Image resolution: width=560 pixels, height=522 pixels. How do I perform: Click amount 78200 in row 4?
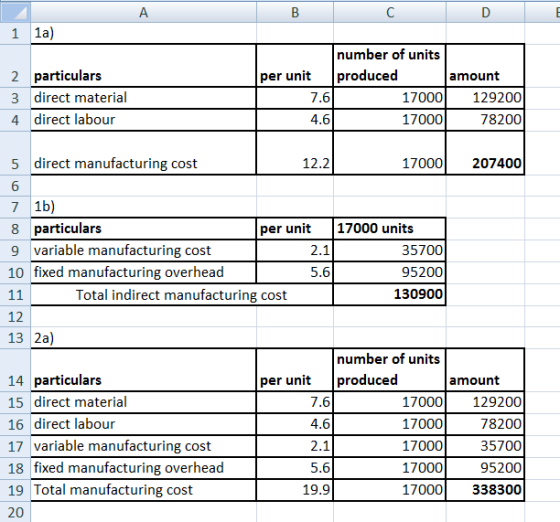click(485, 120)
